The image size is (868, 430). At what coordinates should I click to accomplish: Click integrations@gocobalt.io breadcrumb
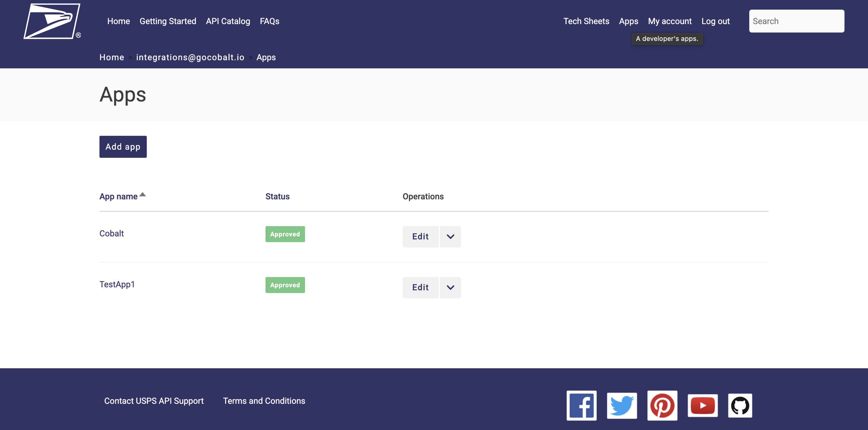[190, 57]
